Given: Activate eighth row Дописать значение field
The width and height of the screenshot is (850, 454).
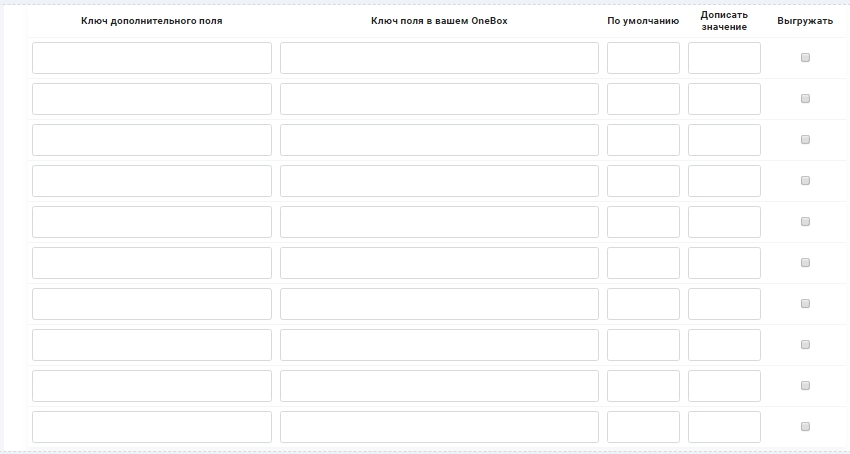Looking at the screenshot, I should pyautogui.click(x=724, y=344).
